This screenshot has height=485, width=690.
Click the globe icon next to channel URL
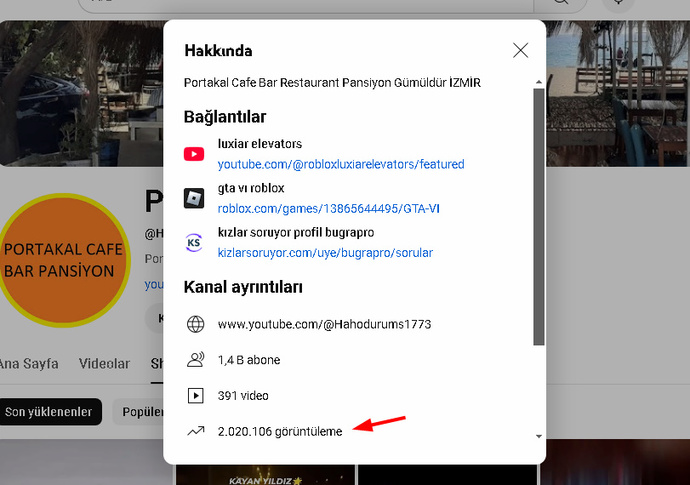click(x=195, y=324)
